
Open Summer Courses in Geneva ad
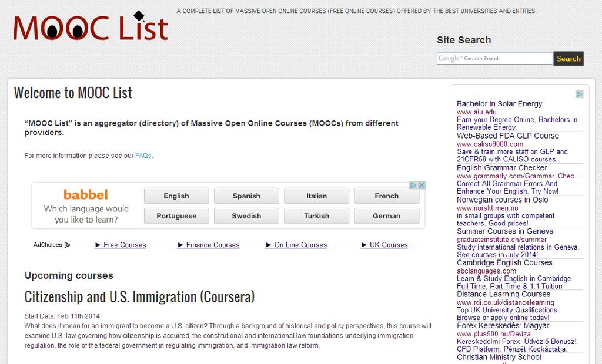pos(505,231)
